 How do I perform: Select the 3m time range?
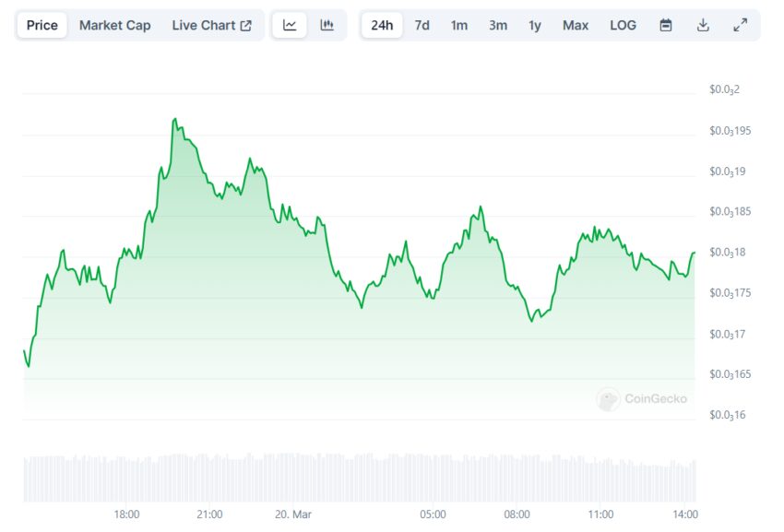497,25
